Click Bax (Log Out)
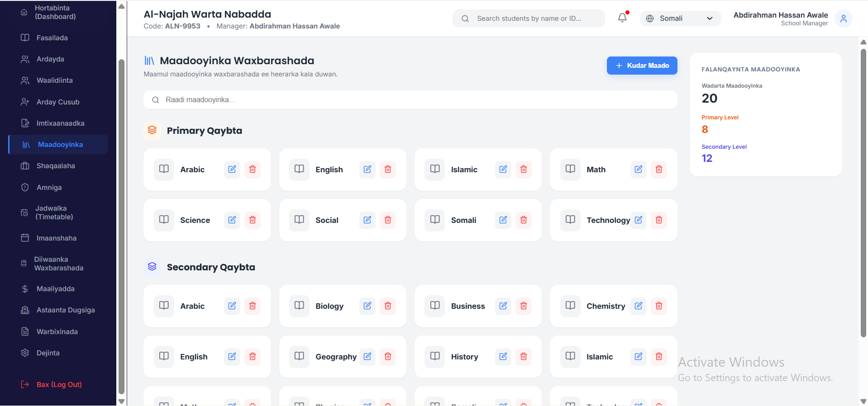This screenshot has width=868, height=406. pos(58,385)
